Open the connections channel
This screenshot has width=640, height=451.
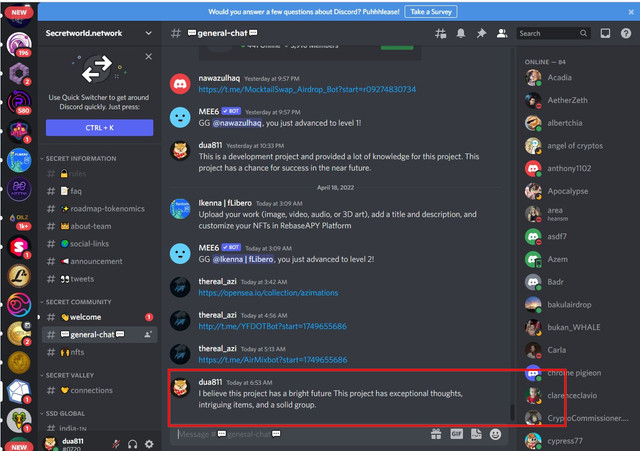click(99, 391)
